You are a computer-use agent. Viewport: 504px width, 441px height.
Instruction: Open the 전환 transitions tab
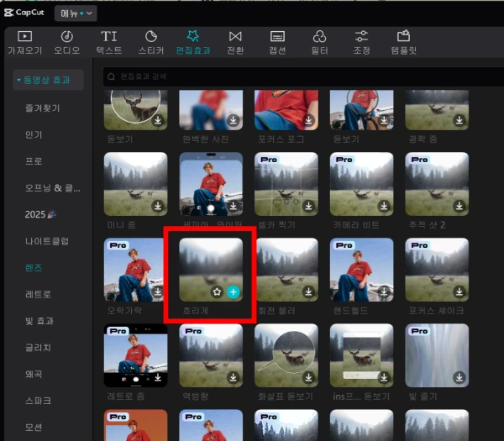pos(235,43)
